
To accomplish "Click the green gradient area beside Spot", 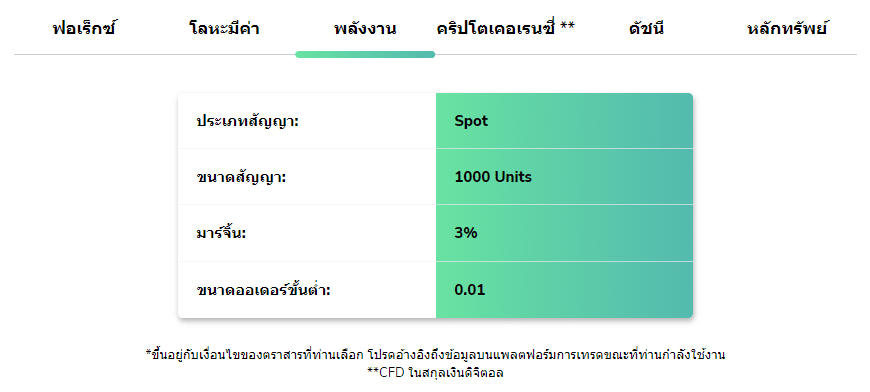I will point(590,121).
